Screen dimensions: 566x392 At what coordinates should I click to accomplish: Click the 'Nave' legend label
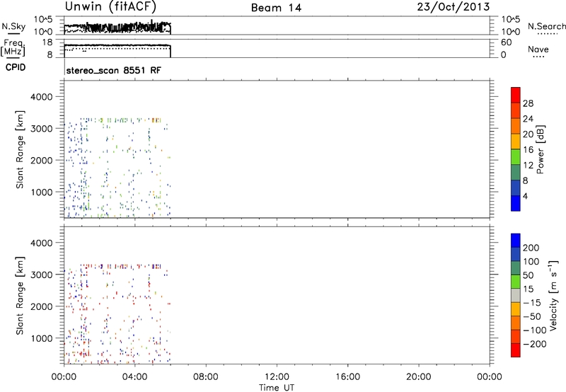pos(538,49)
